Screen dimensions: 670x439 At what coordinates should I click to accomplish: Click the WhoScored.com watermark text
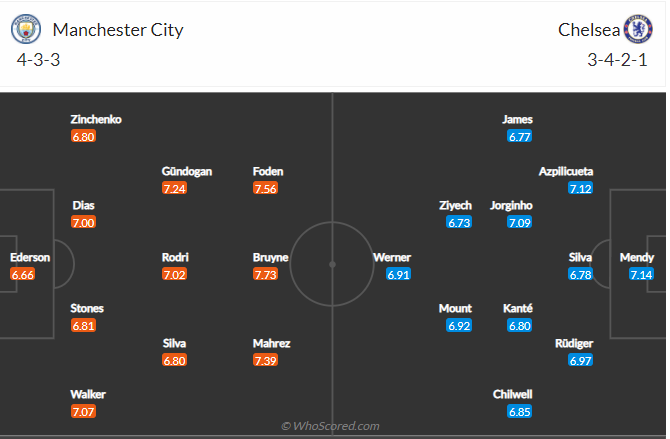(330, 426)
